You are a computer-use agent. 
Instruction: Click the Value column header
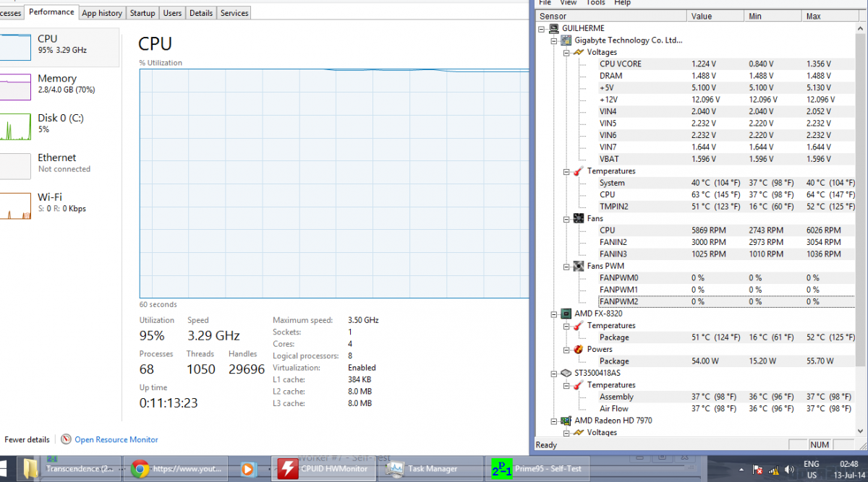coord(716,16)
